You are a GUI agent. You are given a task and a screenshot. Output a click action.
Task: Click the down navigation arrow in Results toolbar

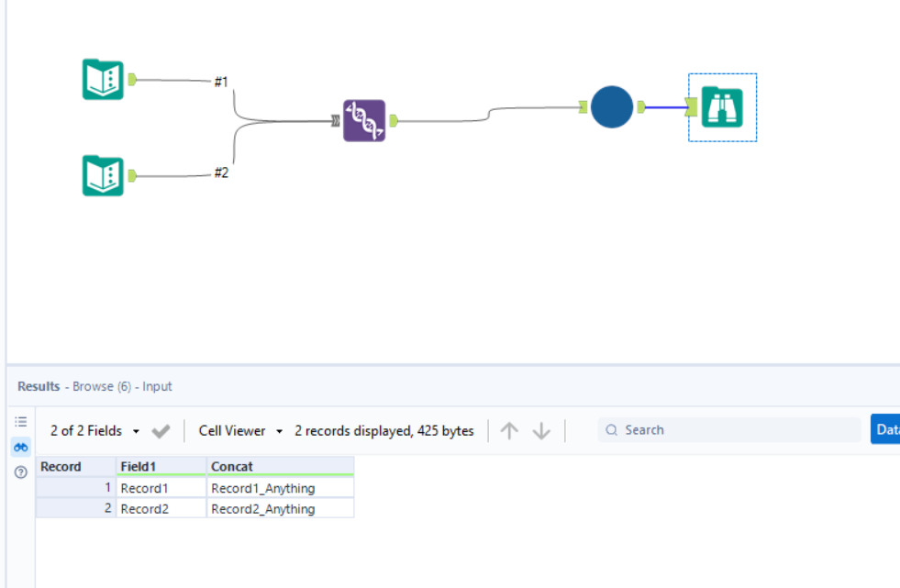coord(542,429)
